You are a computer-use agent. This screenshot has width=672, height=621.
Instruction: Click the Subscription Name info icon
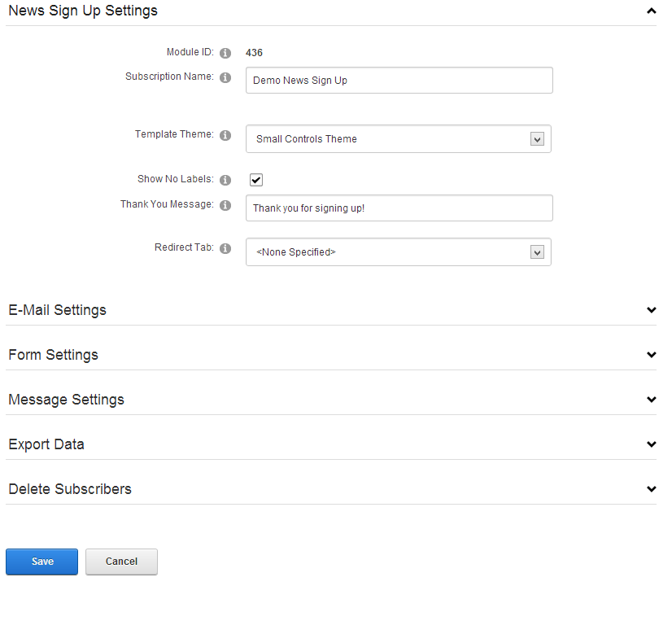tap(225, 77)
